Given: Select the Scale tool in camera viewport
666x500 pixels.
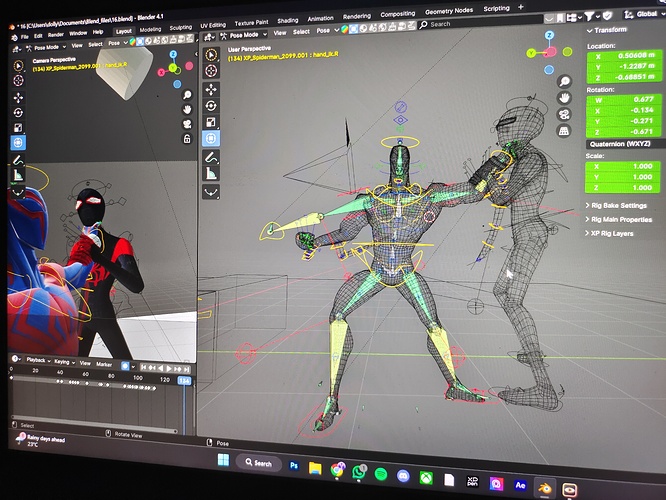Looking at the screenshot, I should click(18, 127).
